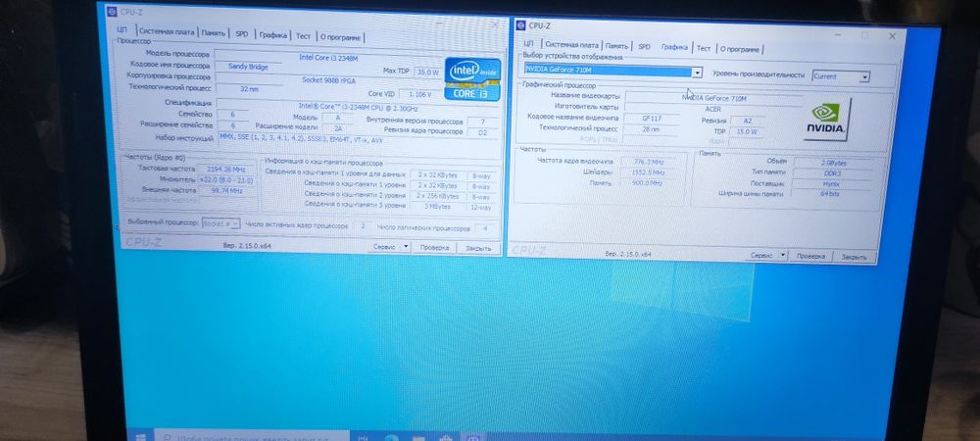Click the Core VID 1.106 V value
The image size is (980, 441).
coord(419,94)
